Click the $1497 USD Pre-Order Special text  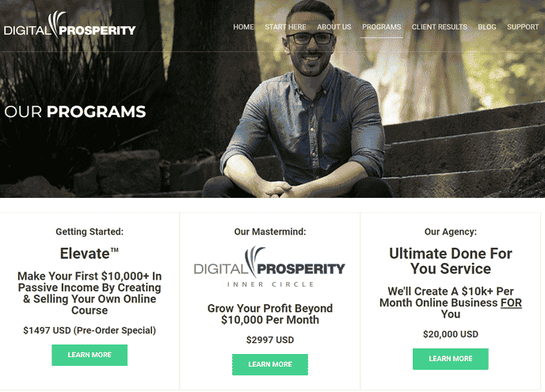point(90,330)
